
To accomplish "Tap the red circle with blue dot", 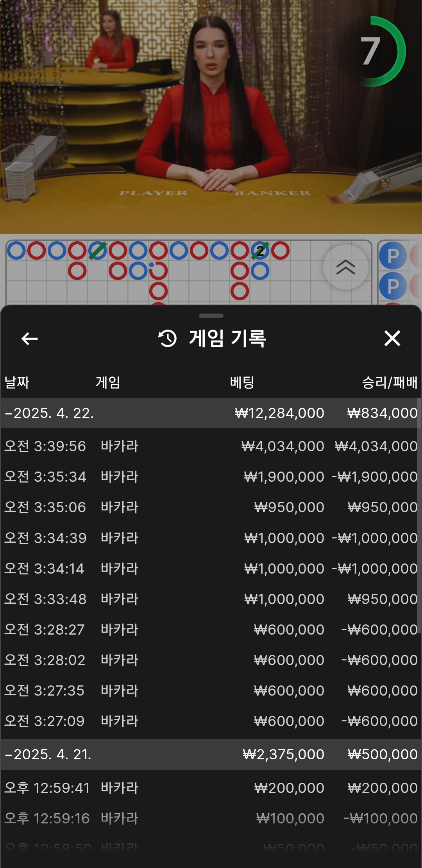I will click(x=158, y=271).
